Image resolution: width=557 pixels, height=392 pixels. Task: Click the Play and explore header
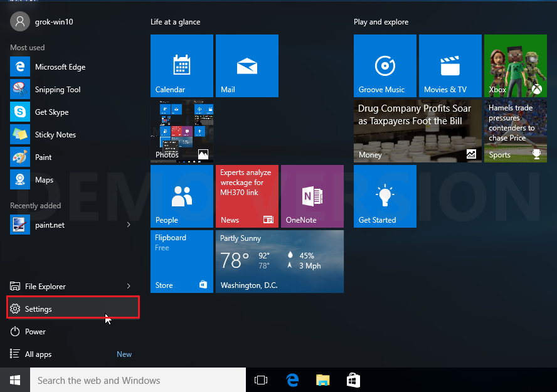381,22
